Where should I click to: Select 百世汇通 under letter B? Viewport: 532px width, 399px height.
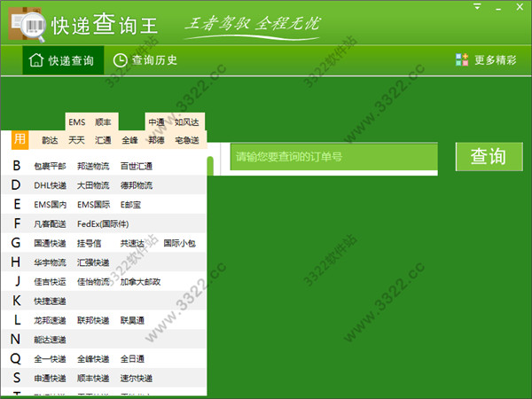pos(137,166)
